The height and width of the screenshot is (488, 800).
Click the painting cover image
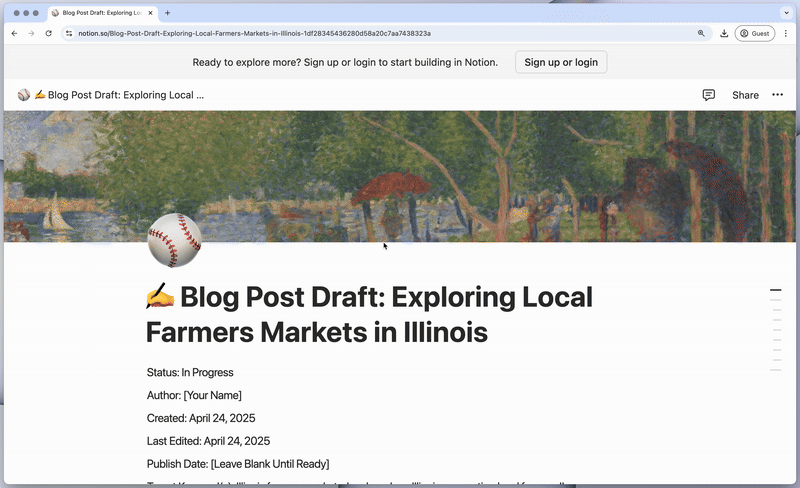399,176
